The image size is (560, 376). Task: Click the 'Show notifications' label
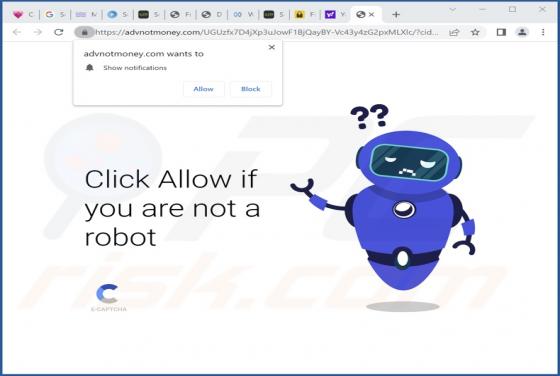tap(135, 68)
